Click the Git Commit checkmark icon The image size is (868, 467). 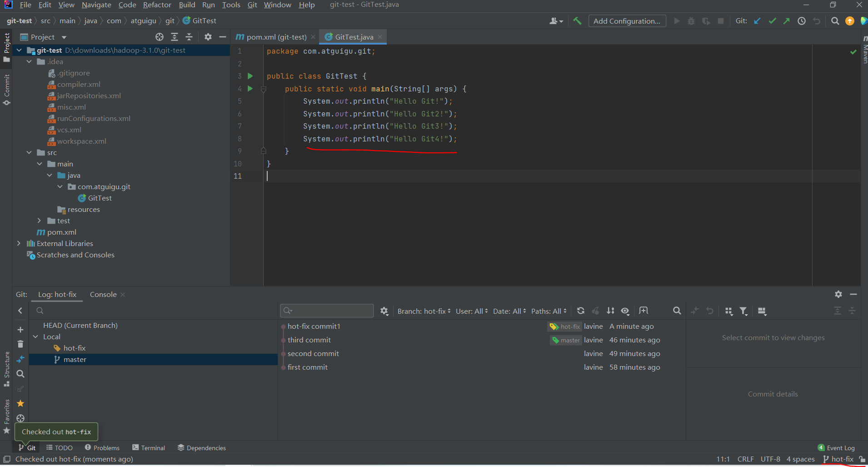[x=772, y=21]
